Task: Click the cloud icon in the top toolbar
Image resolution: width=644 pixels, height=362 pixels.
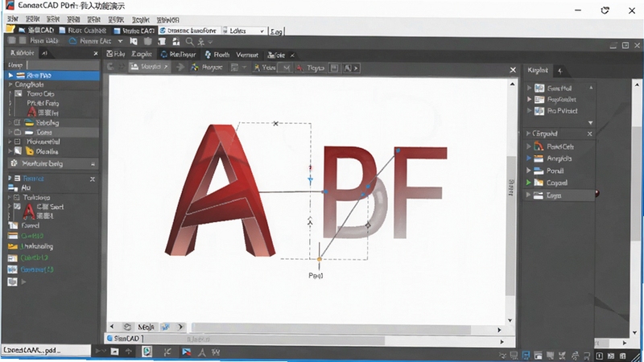Action: click(x=72, y=41)
